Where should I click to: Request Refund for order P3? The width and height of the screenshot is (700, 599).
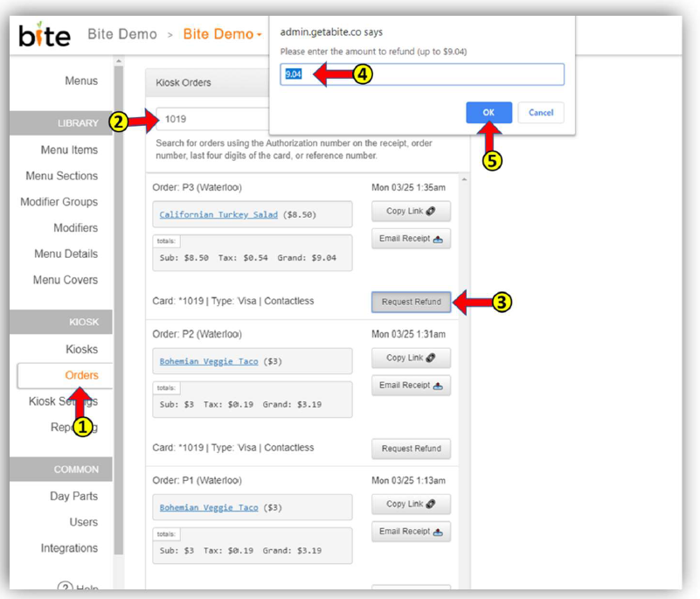[411, 302]
